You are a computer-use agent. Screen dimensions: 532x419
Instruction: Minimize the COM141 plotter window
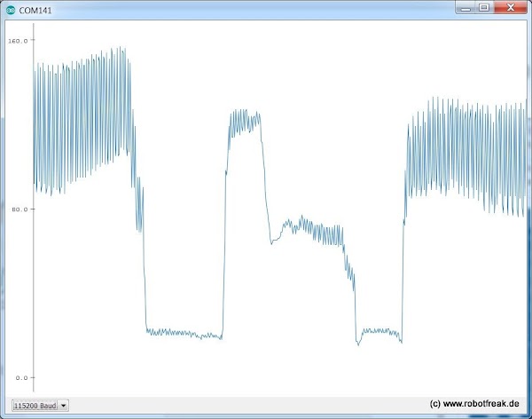(466, 8)
